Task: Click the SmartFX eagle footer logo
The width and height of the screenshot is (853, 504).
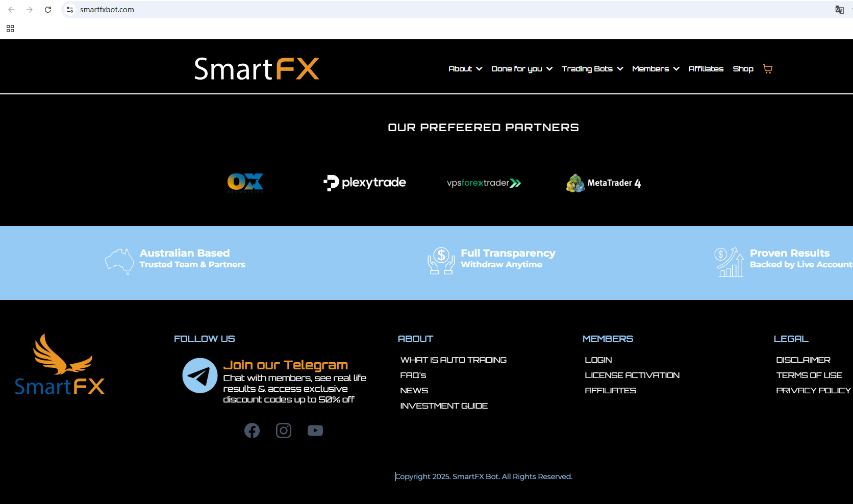Action: coord(60,365)
